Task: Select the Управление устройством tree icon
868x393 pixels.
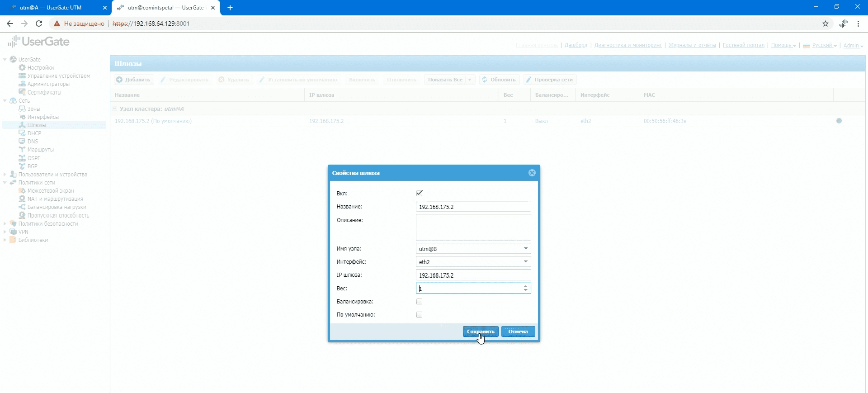Action: [x=22, y=76]
